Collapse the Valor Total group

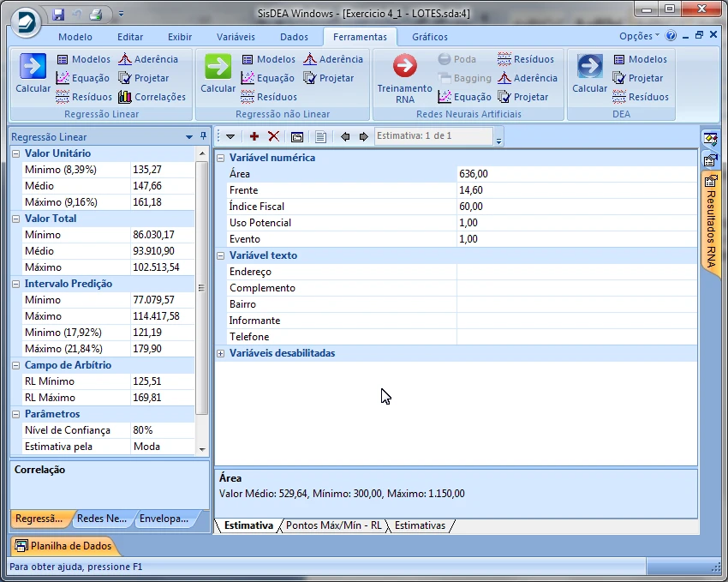[17, 219]
